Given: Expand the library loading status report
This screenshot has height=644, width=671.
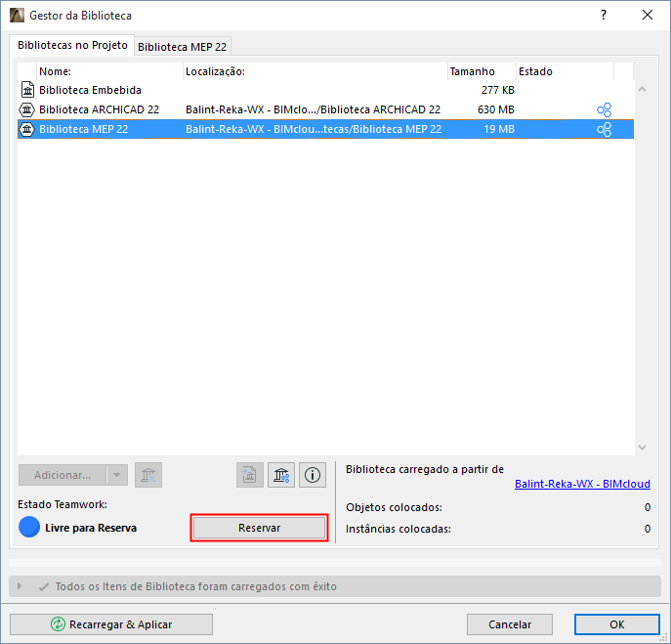Looking at the screenshot, I should pyautogui.click(x=20, y=585).
